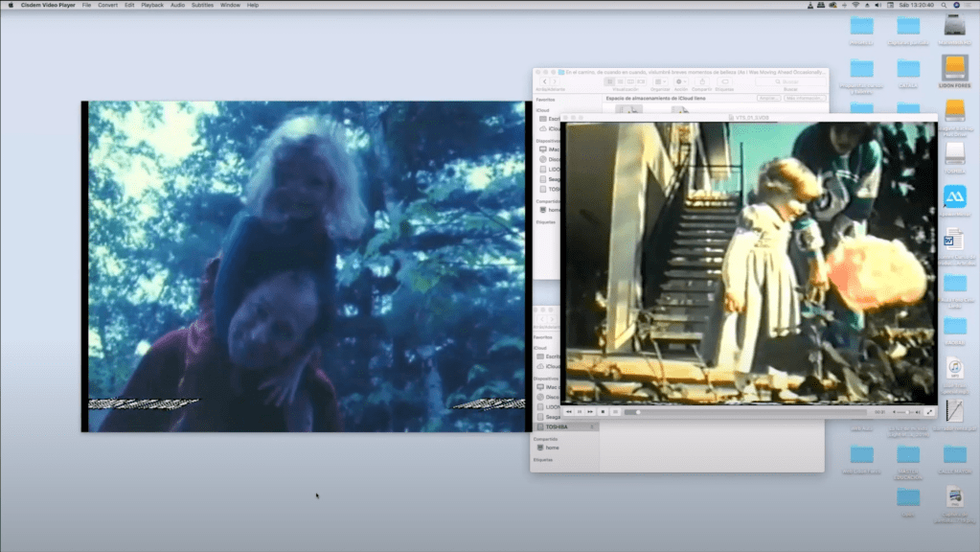
Task: Click the Finder Etiquetas tag icon
Action: (x=724, y=82)
